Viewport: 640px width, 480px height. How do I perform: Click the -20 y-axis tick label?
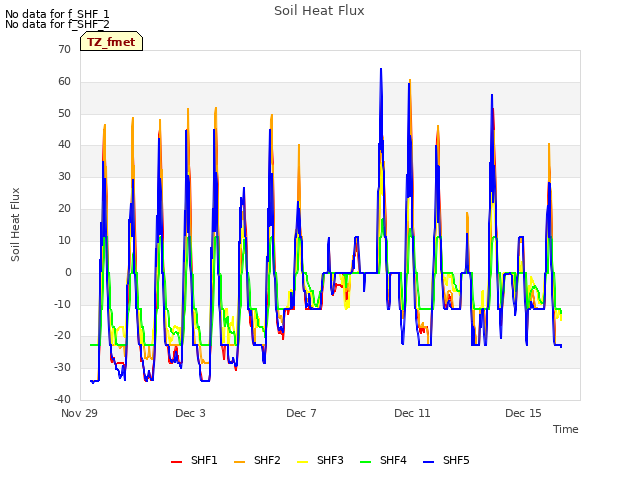(x=62, y=336)
